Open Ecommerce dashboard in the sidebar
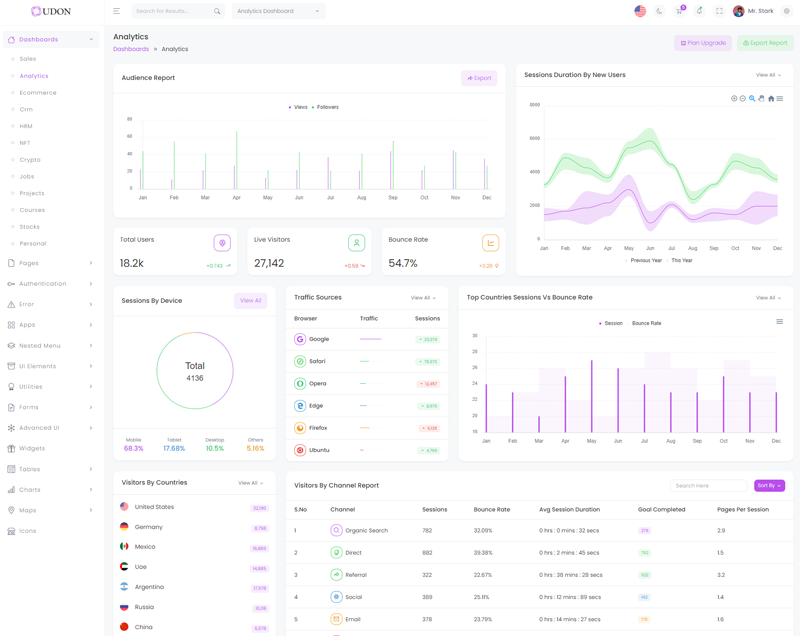 click(x=38, y=93)
